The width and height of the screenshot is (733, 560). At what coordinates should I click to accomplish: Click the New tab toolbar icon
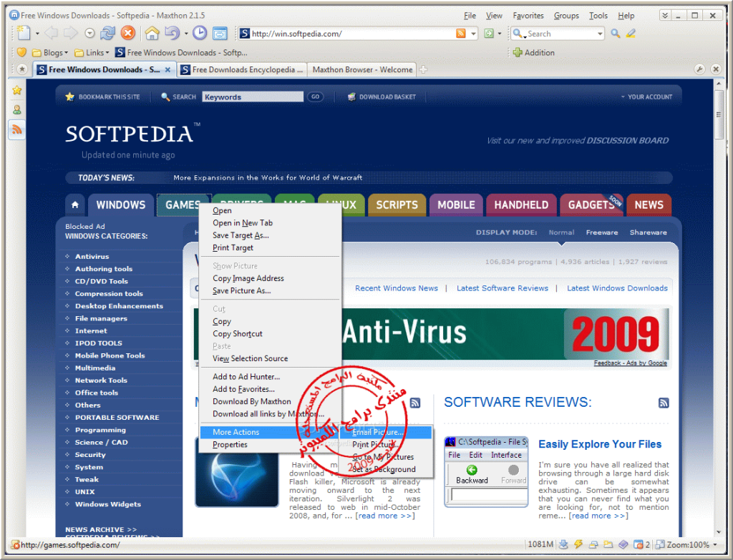pos(24,33)
